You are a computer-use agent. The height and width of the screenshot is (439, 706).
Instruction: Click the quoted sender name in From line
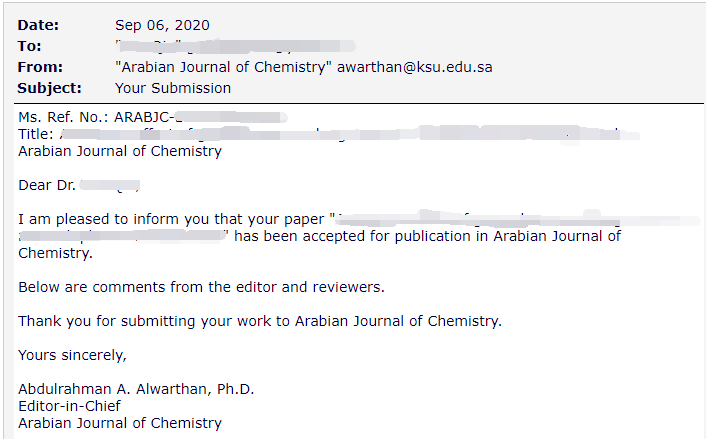(x=224, y=67)
